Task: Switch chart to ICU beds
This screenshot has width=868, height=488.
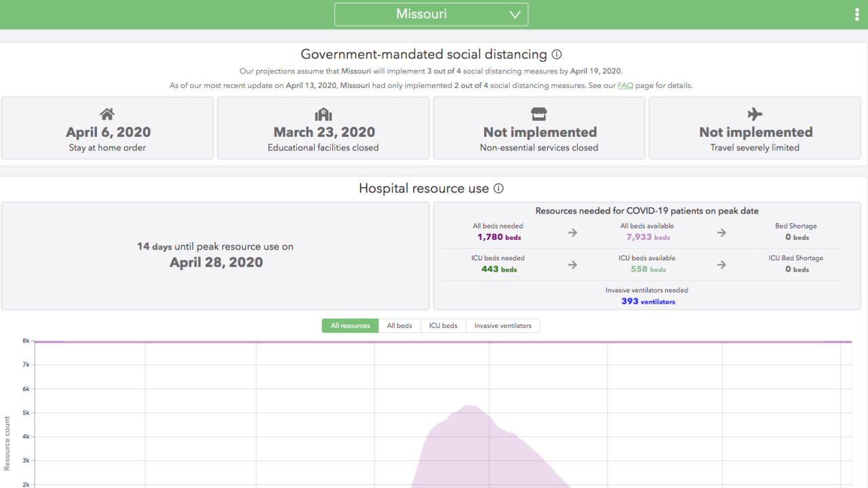Action: pyautogui.click(x=443, y=326)
